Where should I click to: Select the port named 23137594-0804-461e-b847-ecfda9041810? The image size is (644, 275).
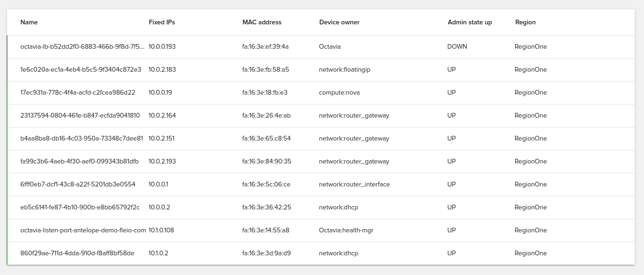coord(81,115)
